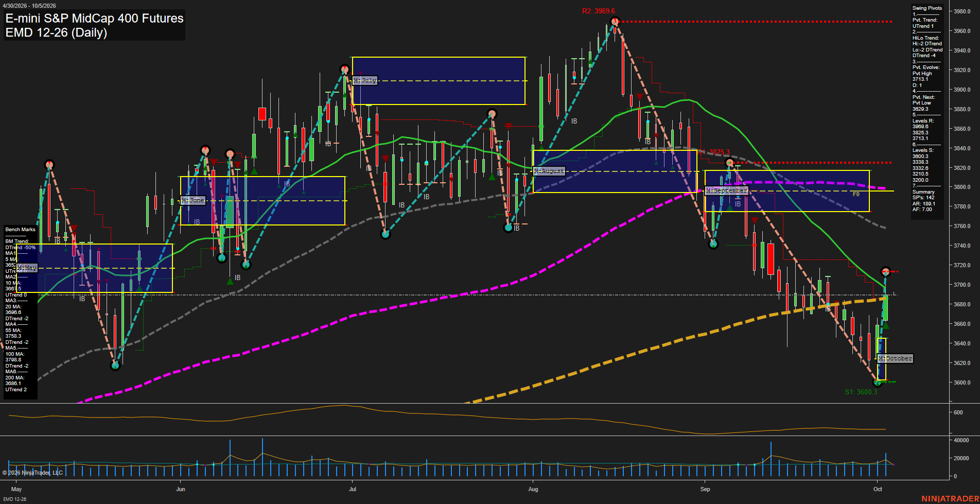980x504 pixels.
Task: Click the '200 MA:' entry in Bench Marks
Action: point(14,378)
